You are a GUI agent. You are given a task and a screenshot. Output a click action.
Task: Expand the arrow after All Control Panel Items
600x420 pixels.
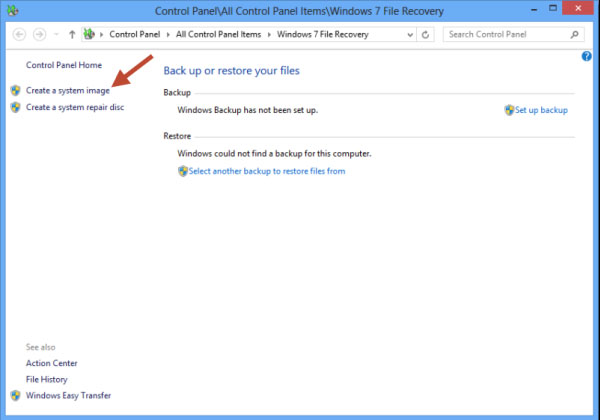click(269, 35)
